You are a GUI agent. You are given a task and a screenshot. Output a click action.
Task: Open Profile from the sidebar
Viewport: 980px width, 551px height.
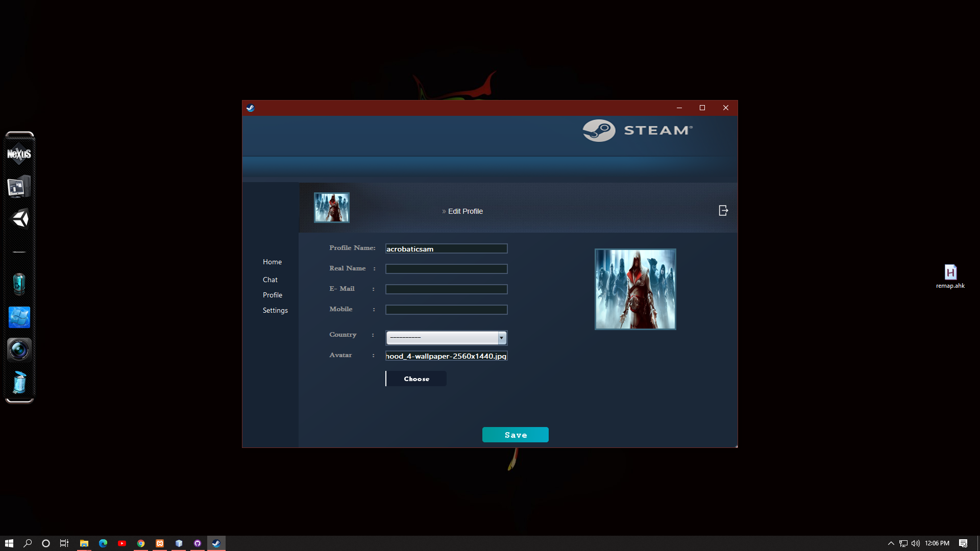click(272, 295)
